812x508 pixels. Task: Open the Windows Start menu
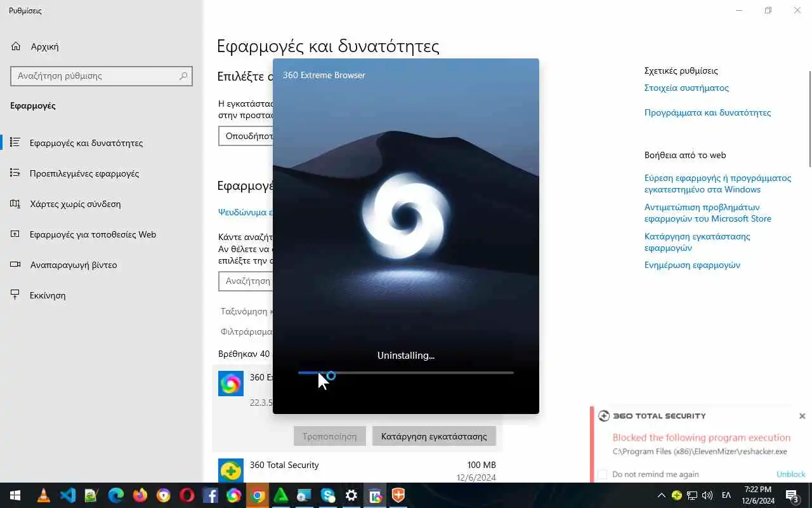pos(15,495)
